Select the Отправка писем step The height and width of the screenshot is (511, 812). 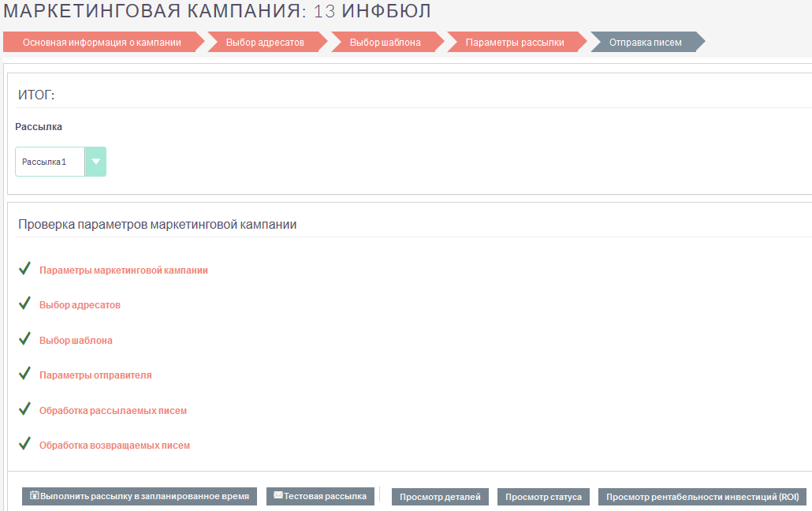tap(645, 43)
